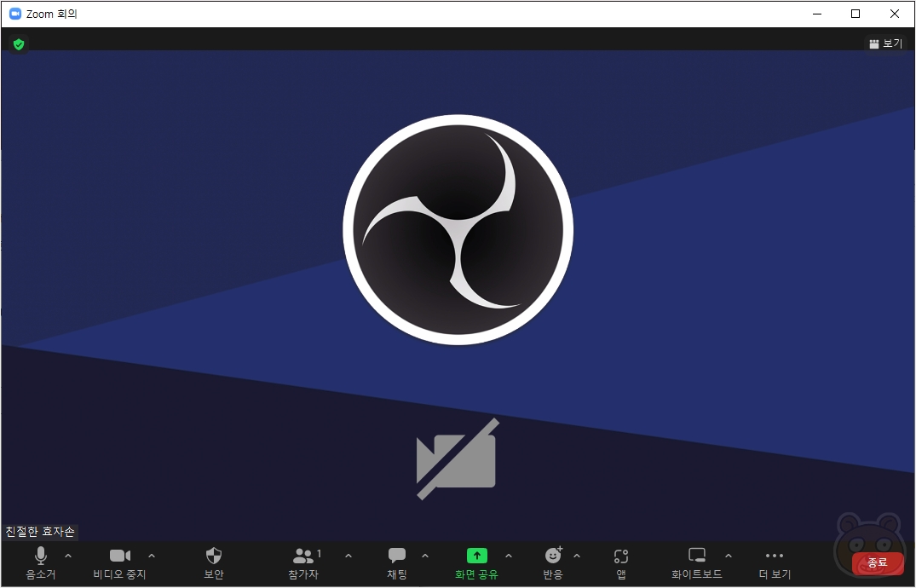Screen dimensions: 916x588
Task: Click the red 종료 end button
Action: point(878,563)
